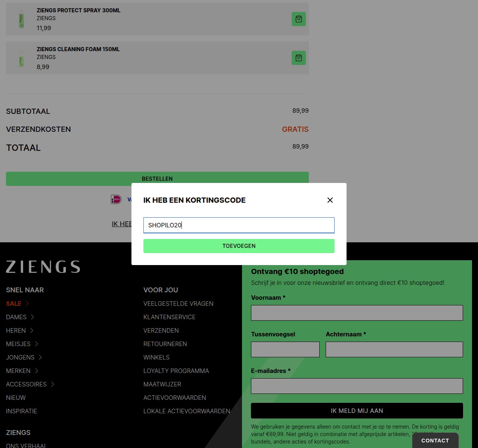Expand the Dames chevron arrow
The width and height of the screenshot is (478, 448).
(x=32, y=317)
